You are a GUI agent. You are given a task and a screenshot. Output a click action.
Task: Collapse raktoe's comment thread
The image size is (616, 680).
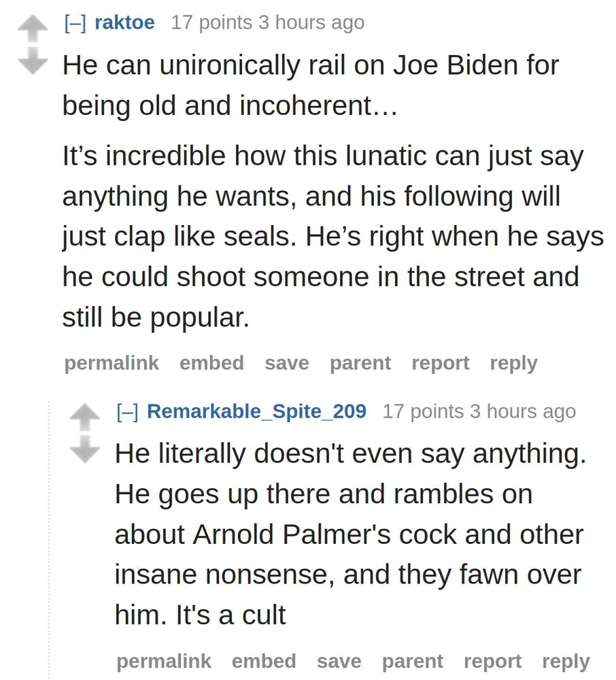tap(75, 22)
